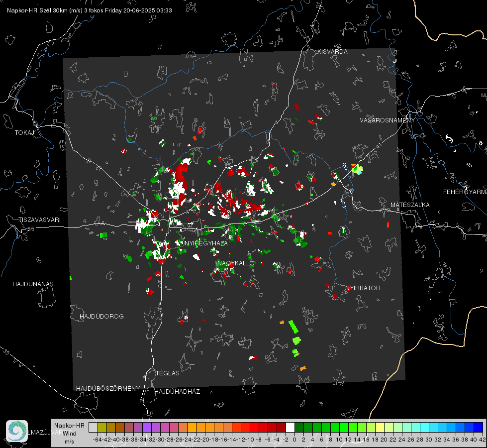Click road number 36 near Tiszavasvári
This screenshot has width=487, height=448.
[31, 229]
